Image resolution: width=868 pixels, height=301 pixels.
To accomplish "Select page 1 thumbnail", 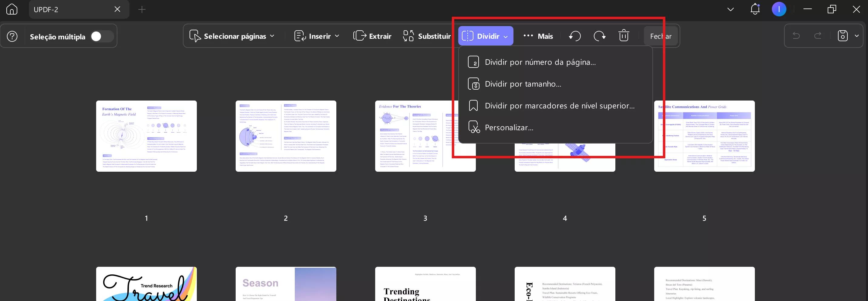I will pyautogui.click(x=146, y=136).
